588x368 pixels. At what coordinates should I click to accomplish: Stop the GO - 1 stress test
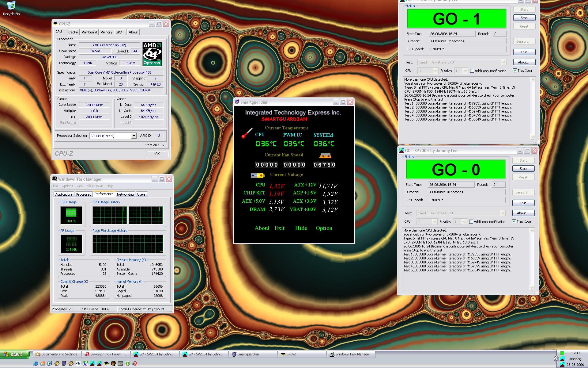tap(524, 18)
